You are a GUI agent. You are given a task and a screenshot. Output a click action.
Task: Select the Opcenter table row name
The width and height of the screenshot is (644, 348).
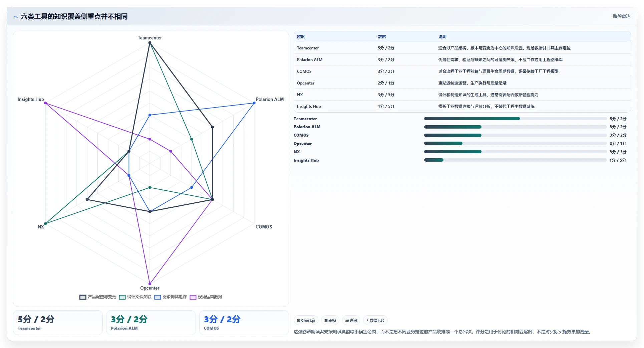306,83
